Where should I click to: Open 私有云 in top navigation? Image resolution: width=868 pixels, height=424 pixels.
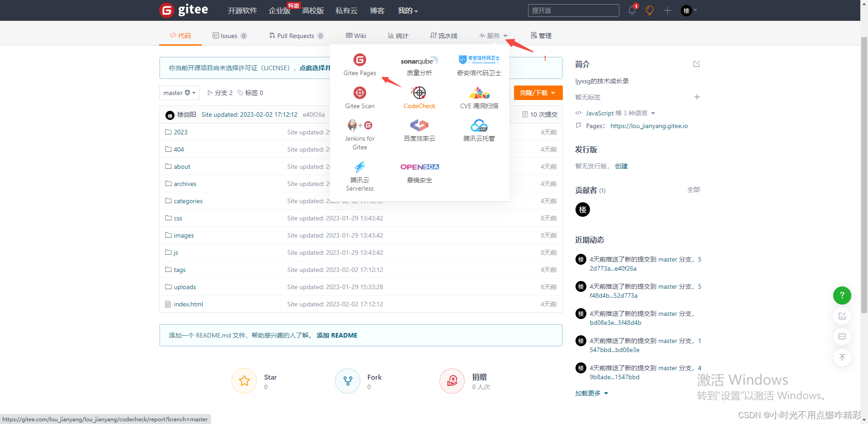[346, 10]
